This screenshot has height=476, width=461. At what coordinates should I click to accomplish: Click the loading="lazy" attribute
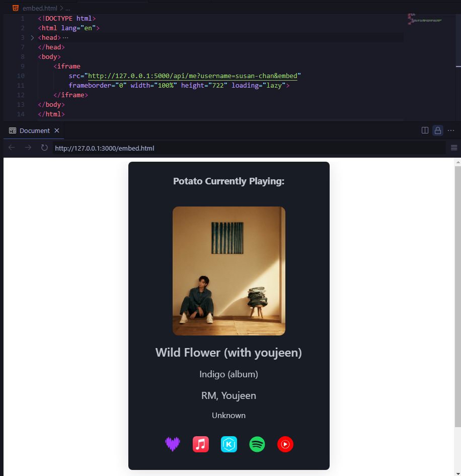258,86
